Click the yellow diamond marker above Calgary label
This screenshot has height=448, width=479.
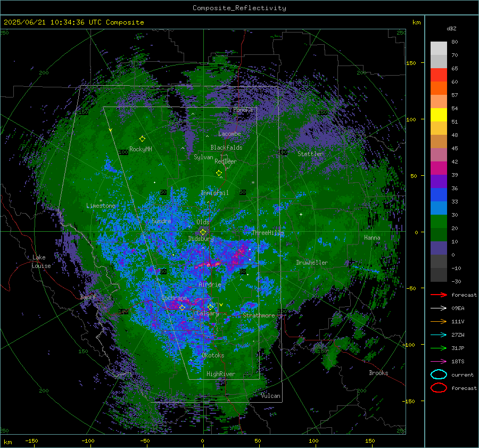[x=210, y=307]
